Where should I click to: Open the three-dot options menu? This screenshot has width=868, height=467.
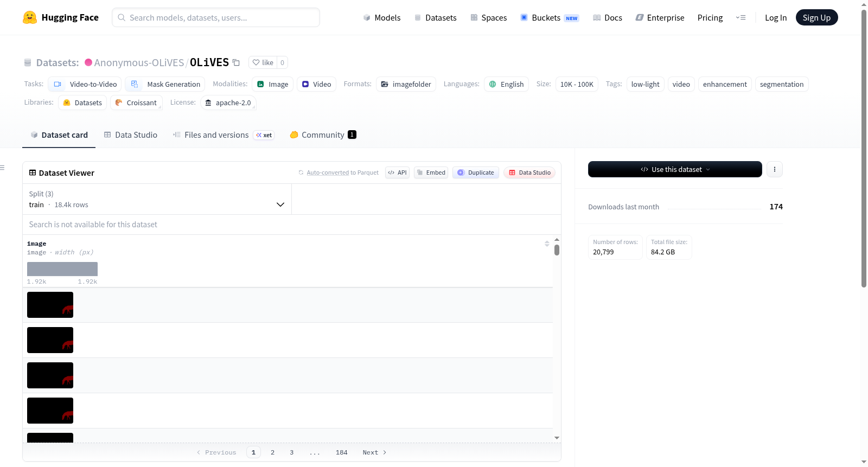[774, 169]
